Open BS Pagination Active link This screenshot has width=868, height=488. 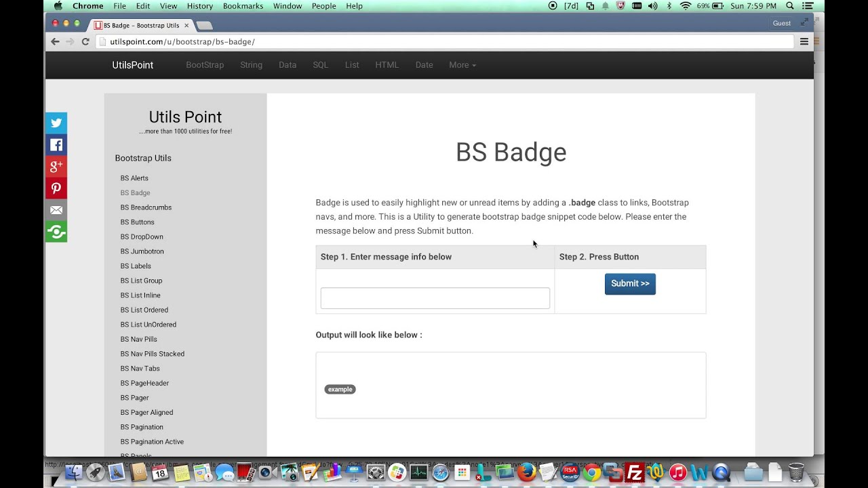[152, 442]
